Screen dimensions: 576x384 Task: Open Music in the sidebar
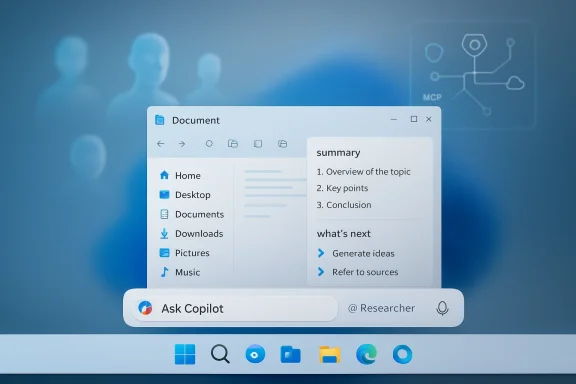(180, 272)
